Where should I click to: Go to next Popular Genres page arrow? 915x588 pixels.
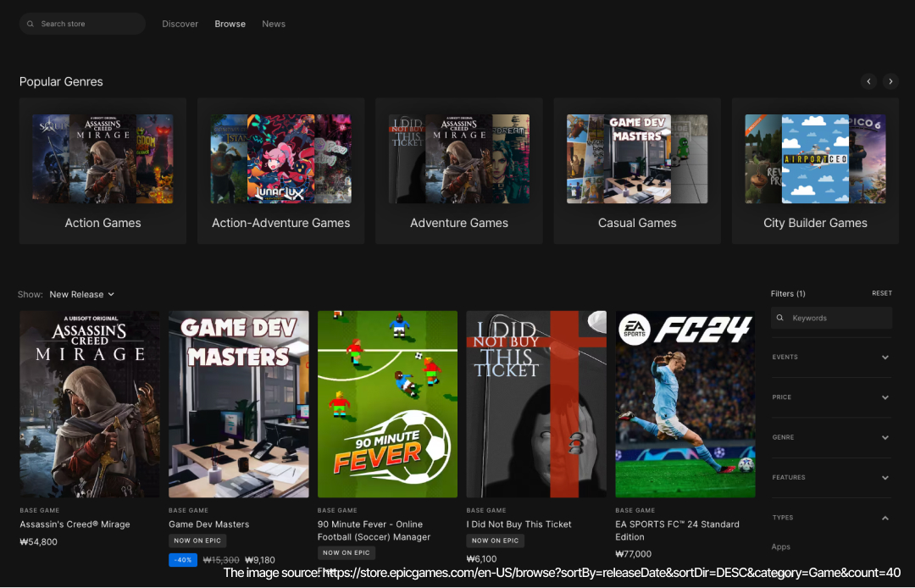click(x=890, y=81)
